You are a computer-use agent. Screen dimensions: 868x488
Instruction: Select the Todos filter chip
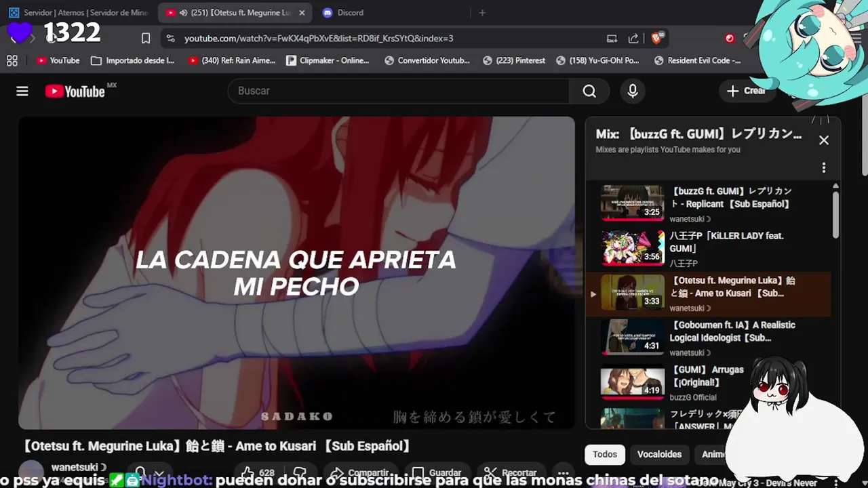(x=605, y=454)
